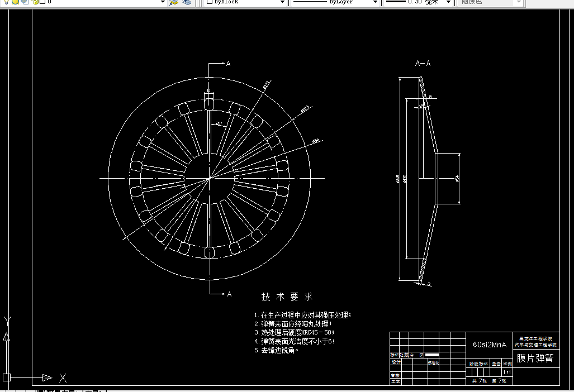The height and width of the screenshot is (392, 574).
Task: Click the 技术要求 heading text
Action: (287, 297)
